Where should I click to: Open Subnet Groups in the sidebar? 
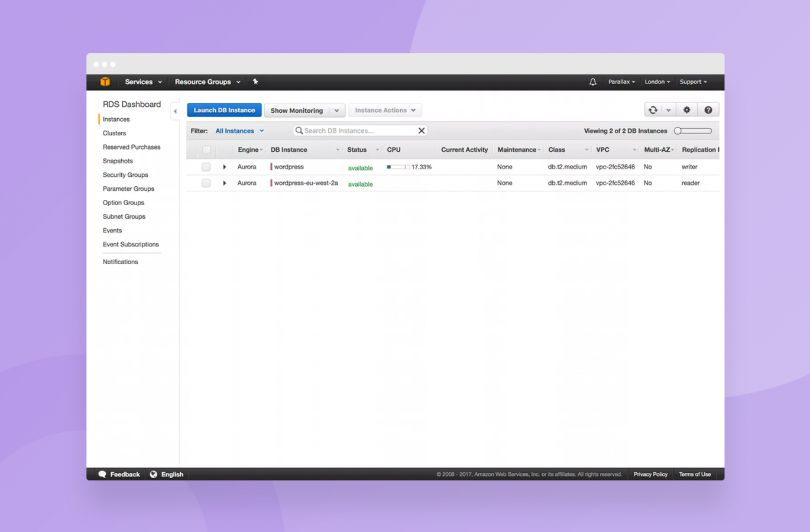[x=124, y=216]
